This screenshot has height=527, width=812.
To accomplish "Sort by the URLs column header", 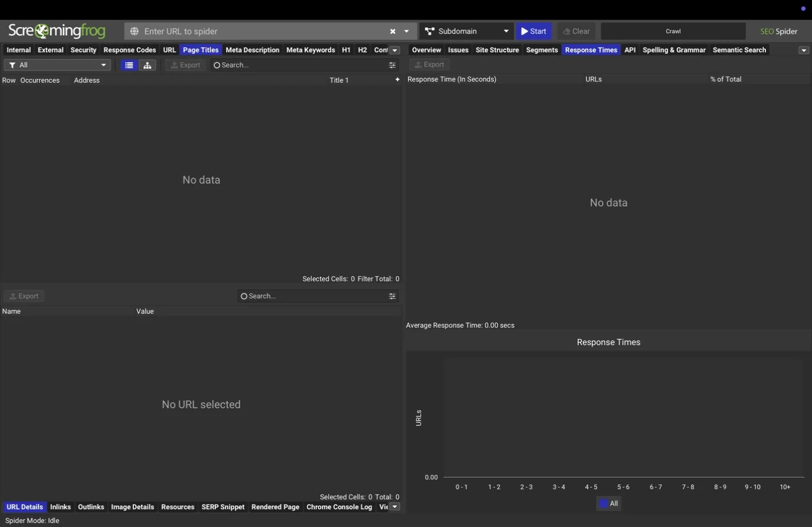I will click(x=594, y=79).
